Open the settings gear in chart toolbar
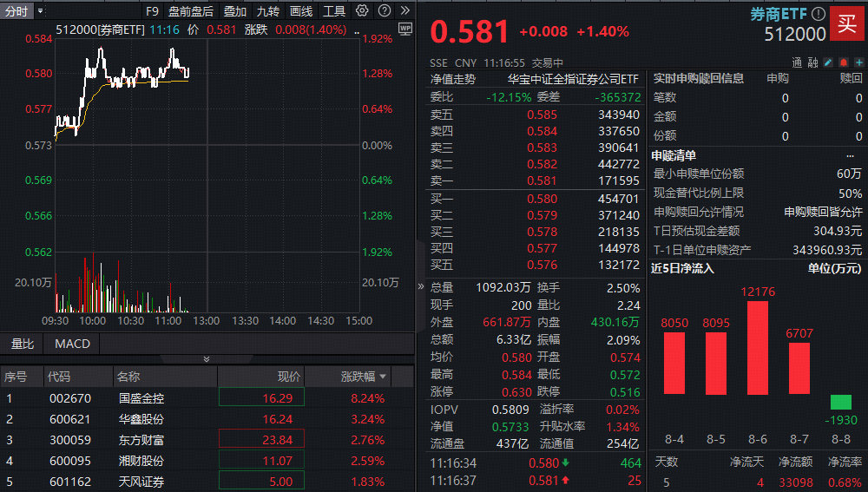The width and height of the screenshot is (868, 492). pos(362,10)
